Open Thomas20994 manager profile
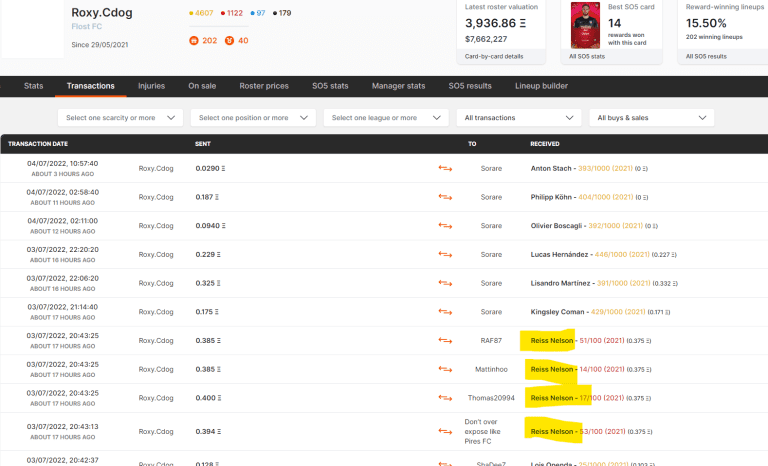768x466 pixels. pos(491,398)
